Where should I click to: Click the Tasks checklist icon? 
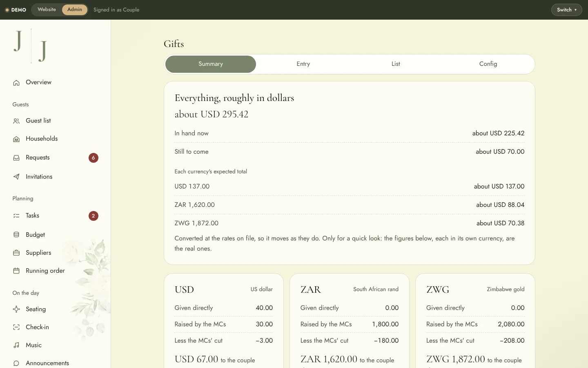click(x=16, y=215)
